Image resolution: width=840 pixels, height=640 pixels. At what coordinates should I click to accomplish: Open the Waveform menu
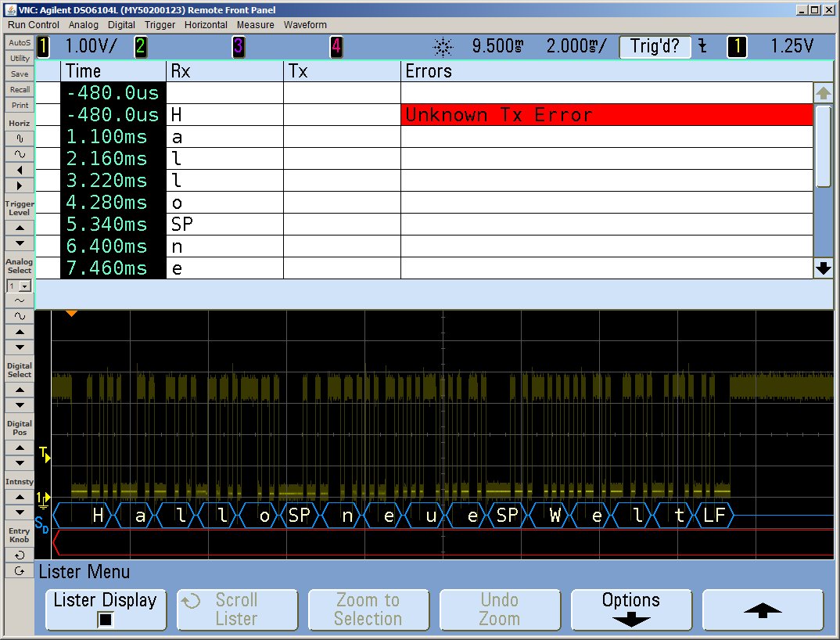tap(305, 25)
